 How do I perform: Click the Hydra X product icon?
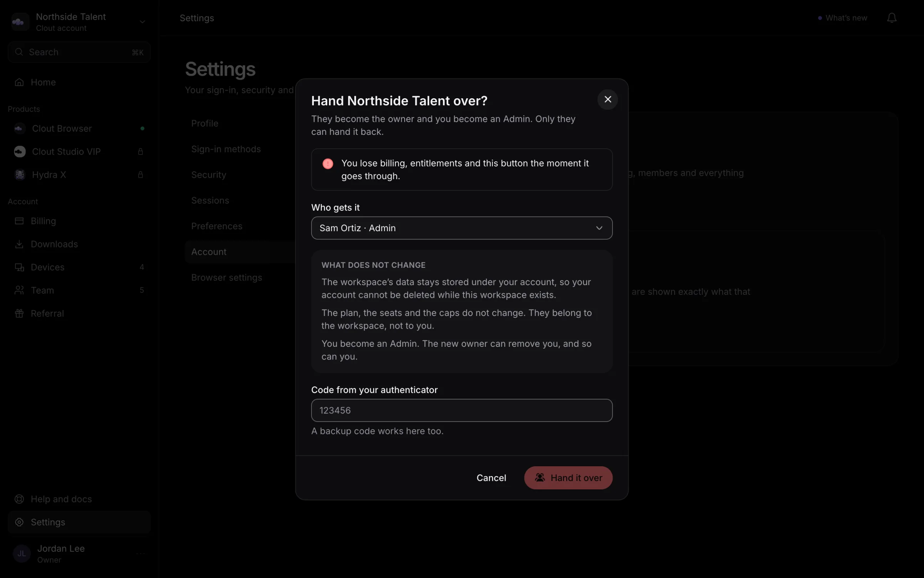pyautogui.click(x=20, y=175)
